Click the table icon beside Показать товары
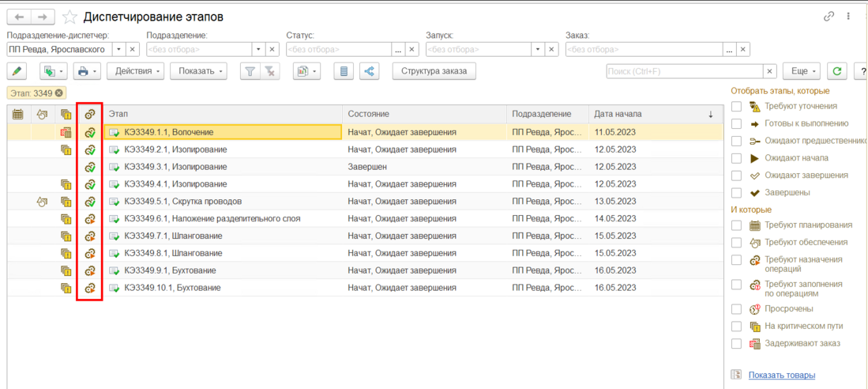Viewport: 868px width, 389px height. (735, 375)
